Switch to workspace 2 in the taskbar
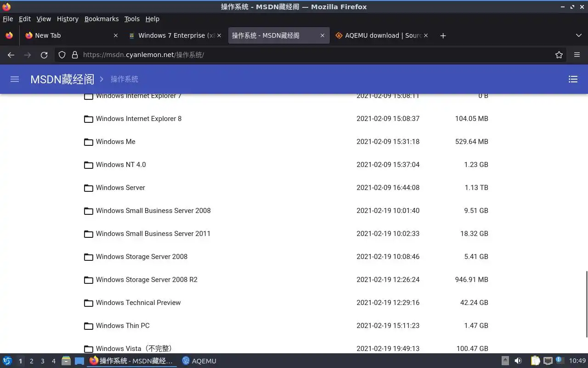Viewport: 588px width, 368px height. tap(31, 361)
